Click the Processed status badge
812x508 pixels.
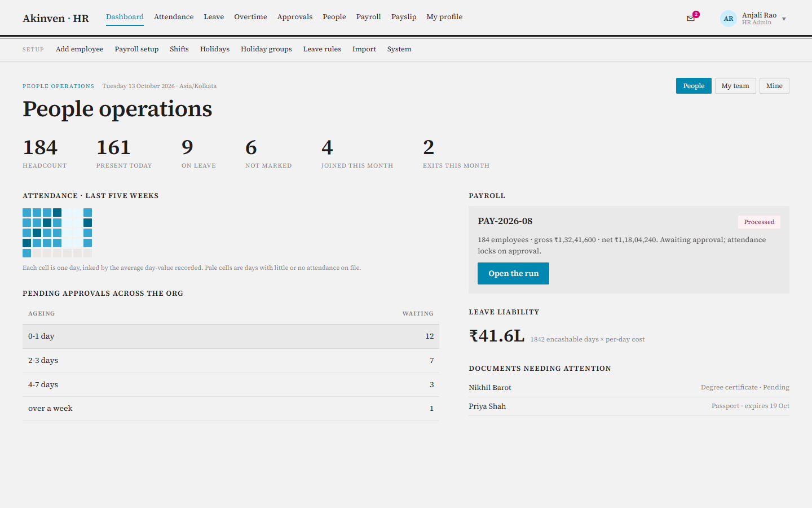click(759, 222)
